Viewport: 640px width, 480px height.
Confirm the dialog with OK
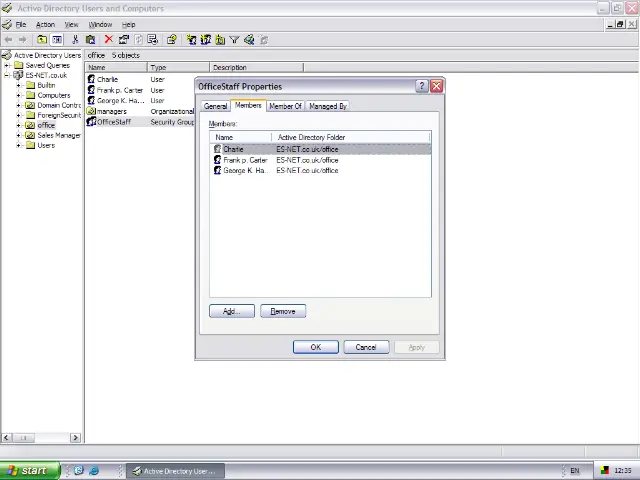(x=315, y=347)
